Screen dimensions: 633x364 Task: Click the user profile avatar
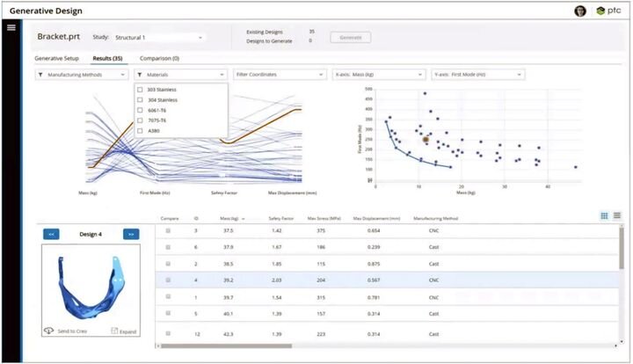click(579, 11)
